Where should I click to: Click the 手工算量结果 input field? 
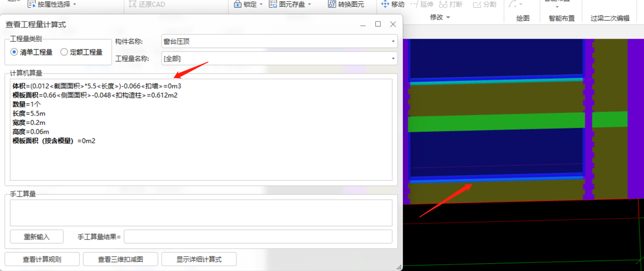coord(258,237)
